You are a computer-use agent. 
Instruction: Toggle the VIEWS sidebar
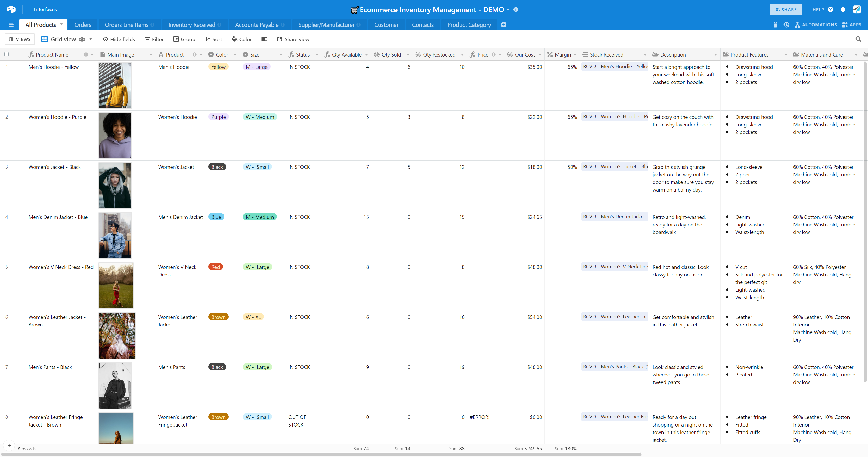pyautogui.click(x=20, y=39)
